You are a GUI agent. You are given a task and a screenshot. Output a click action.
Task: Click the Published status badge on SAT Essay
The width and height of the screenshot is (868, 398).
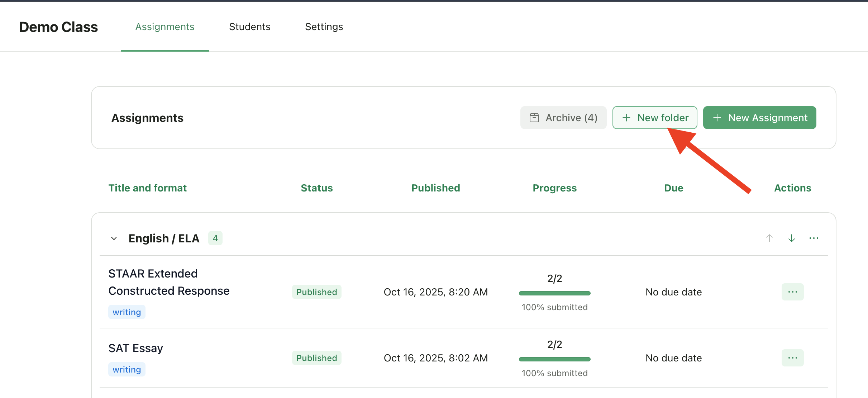(x=316, y=357)
